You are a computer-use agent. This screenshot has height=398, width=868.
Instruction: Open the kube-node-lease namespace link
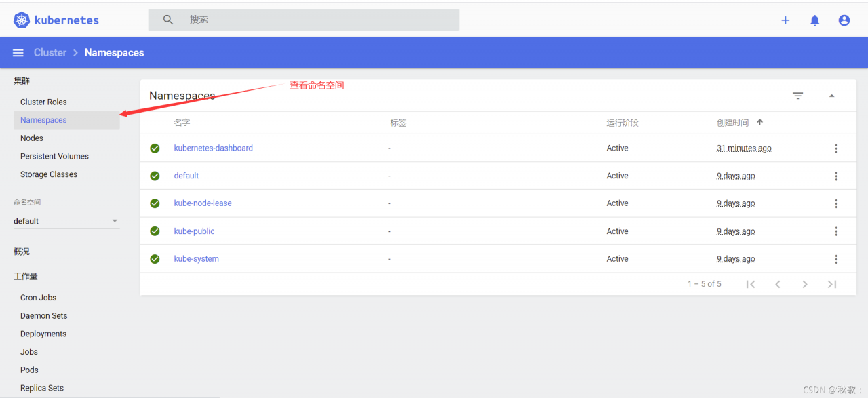pyautogui.click(x=203, y=203)
